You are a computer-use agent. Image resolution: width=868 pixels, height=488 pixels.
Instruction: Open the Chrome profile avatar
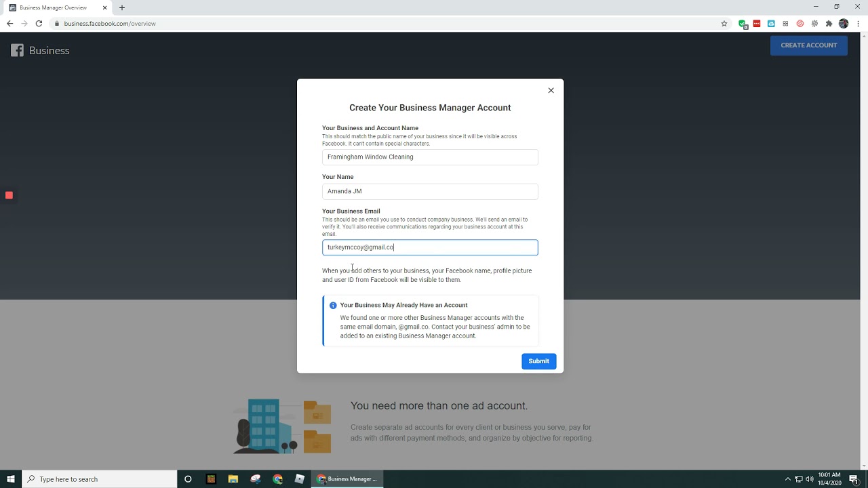(x=844, y=24)
